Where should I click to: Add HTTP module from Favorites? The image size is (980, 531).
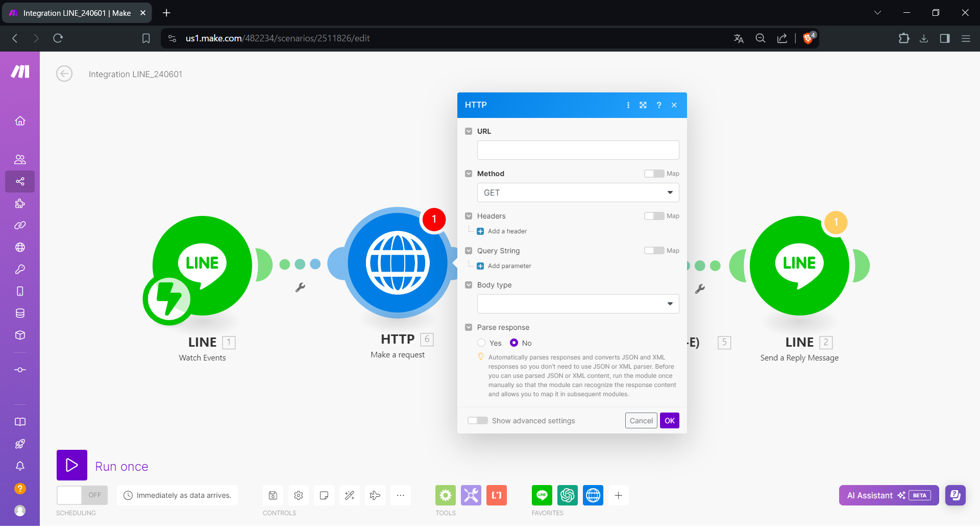593,495
